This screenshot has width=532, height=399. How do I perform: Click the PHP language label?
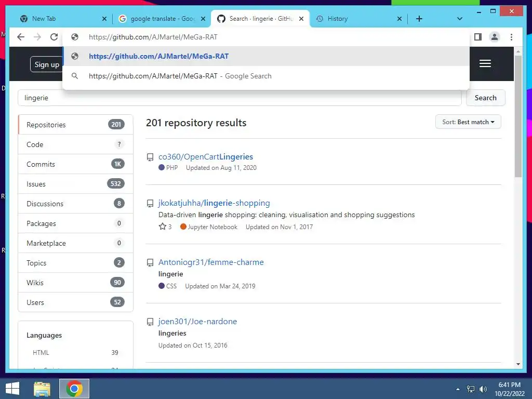click(171, 168)
